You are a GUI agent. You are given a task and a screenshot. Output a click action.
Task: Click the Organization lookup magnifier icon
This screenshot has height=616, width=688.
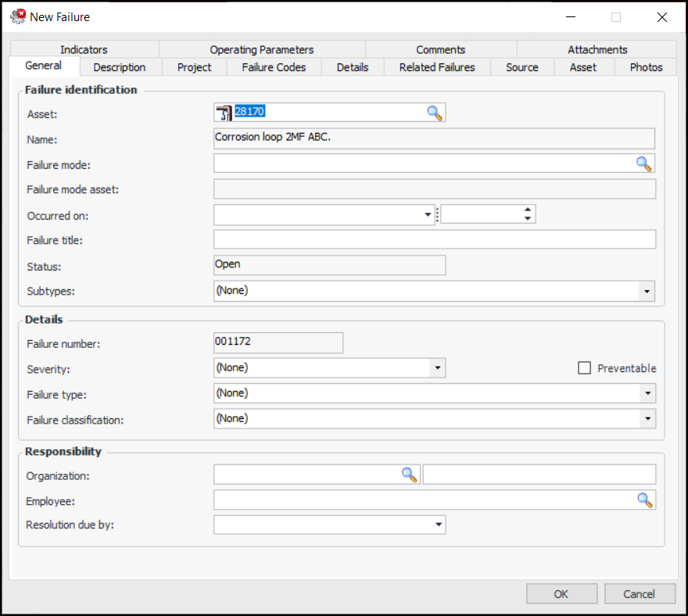(410, 475)
